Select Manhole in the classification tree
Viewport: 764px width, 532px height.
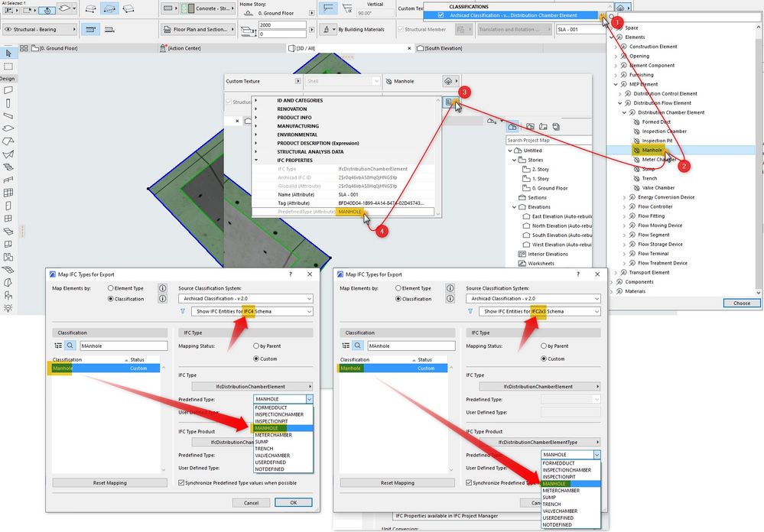coord(652,150)
